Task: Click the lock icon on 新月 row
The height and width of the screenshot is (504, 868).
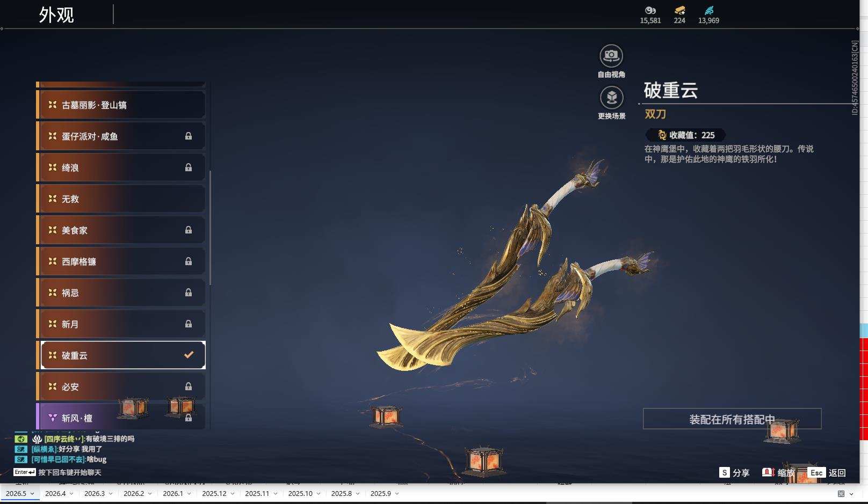Action: point(189,324)
